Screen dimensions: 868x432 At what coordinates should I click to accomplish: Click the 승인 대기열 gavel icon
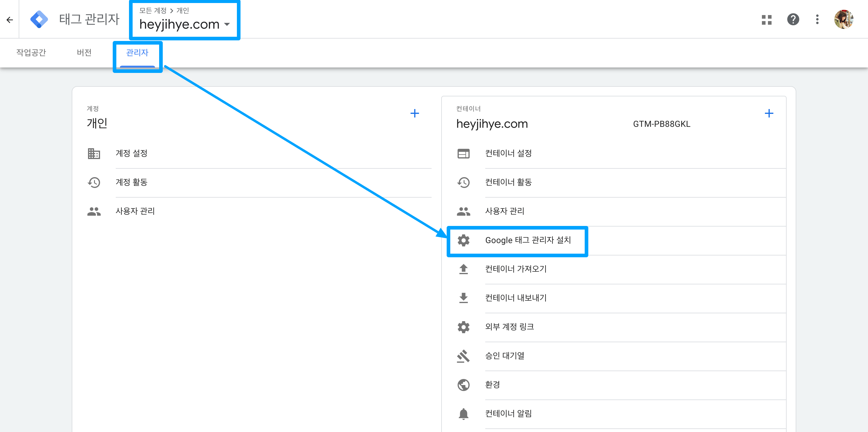click(x=463, y=356)
